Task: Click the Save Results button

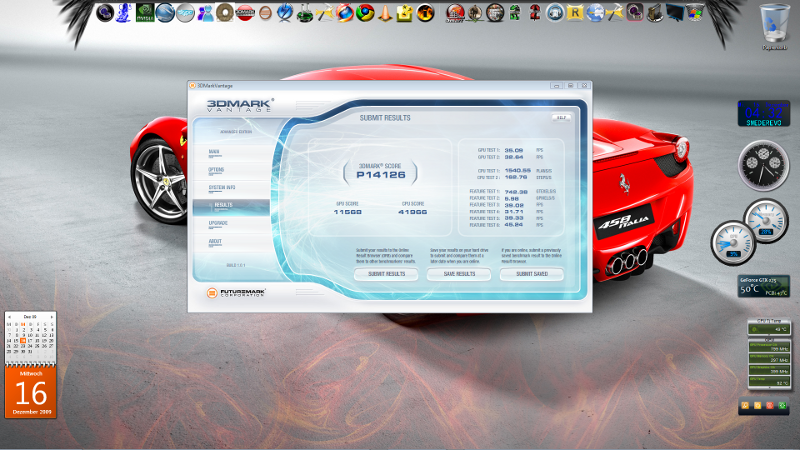Action: pos(459,274)
